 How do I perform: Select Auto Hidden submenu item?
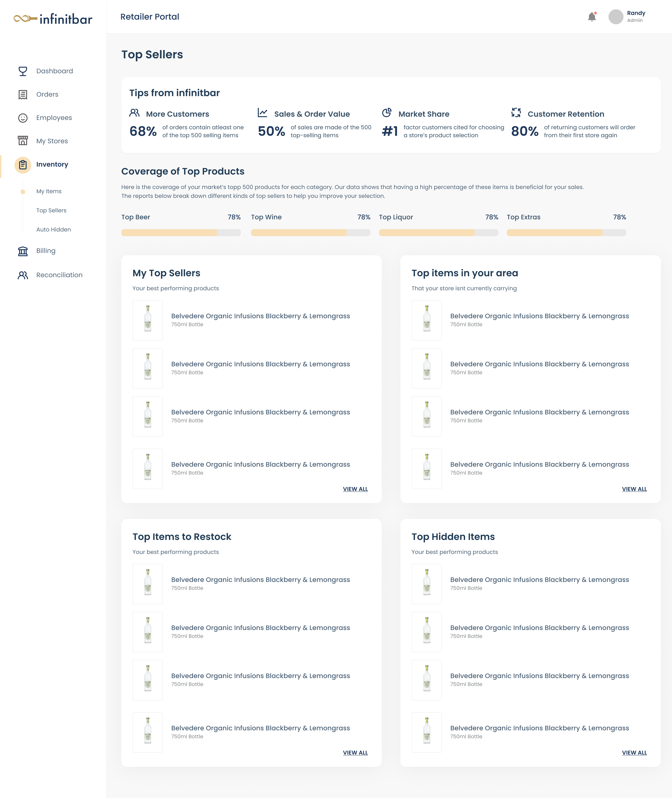[x=53, y=229]
